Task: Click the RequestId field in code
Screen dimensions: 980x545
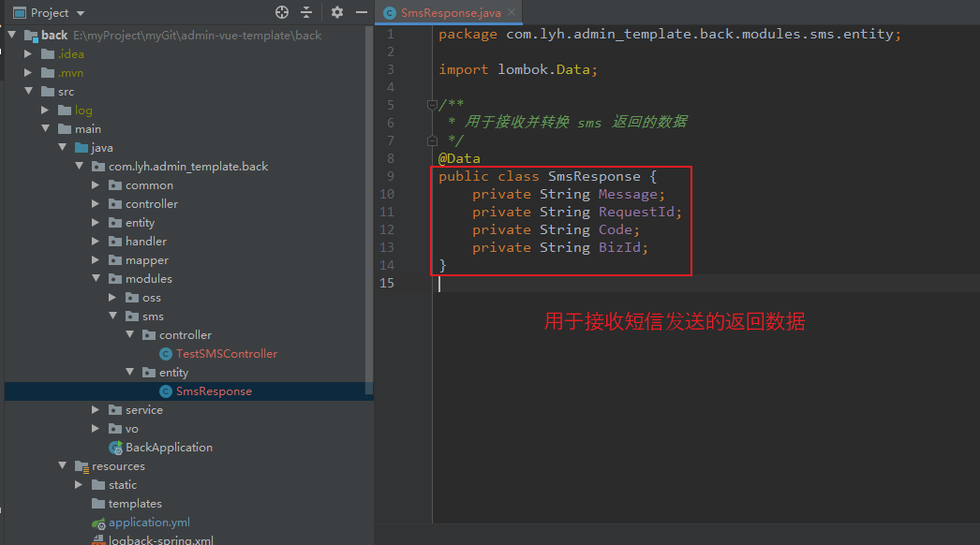Action: pyautogui.click(x=636, y=212)
